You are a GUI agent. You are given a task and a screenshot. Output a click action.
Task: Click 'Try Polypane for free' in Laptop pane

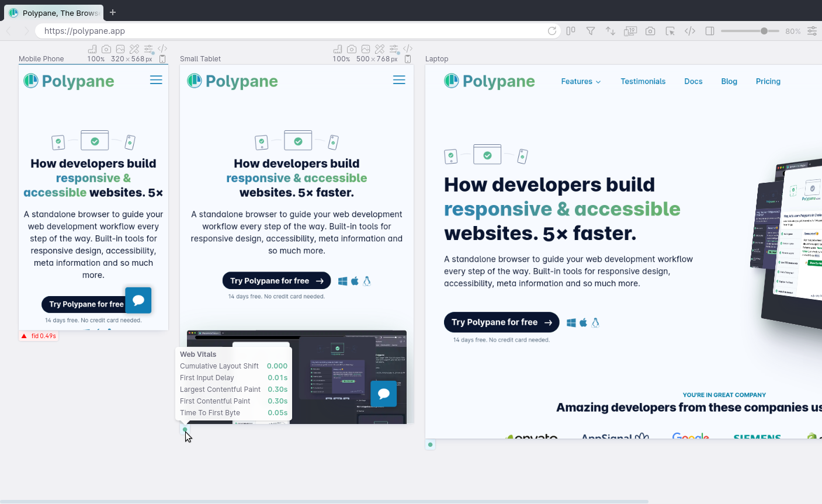(x=501, y=322)
